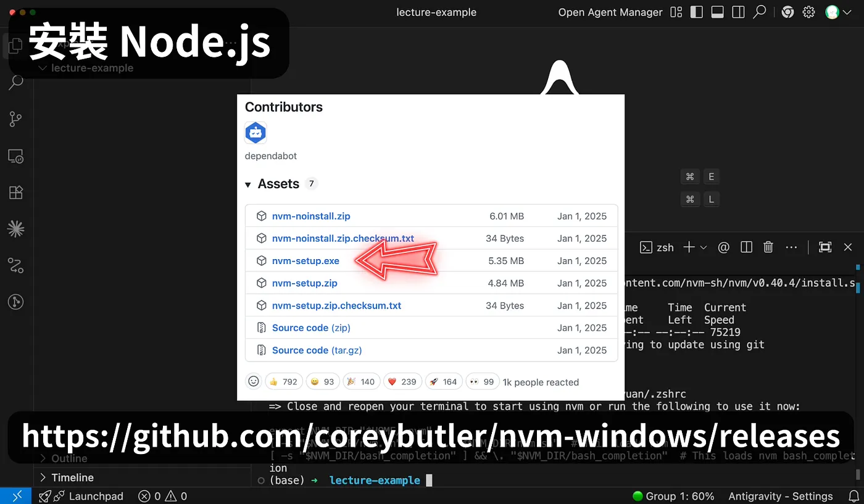Image resolution: width=864 pixels, height=504 pixels.
Task: Open the Remote Explorer view
Action: click(x=16, y=156)
